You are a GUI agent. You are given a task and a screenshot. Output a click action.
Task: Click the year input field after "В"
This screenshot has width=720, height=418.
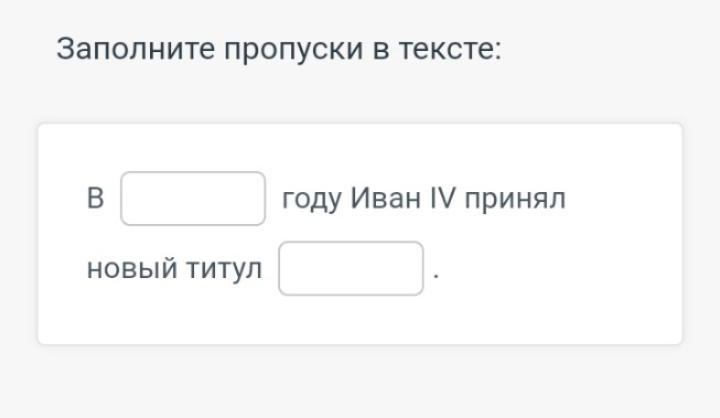(x=193, y=198)
